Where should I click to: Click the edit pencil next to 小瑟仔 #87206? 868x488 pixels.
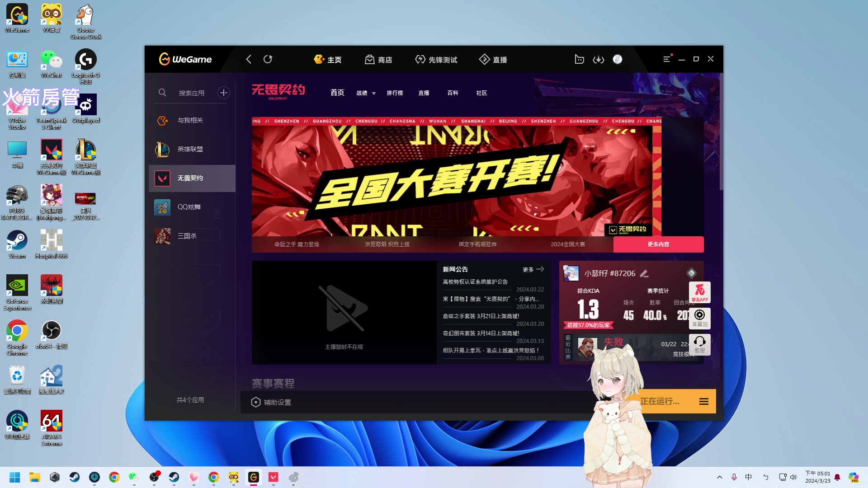tap(644, 274)
